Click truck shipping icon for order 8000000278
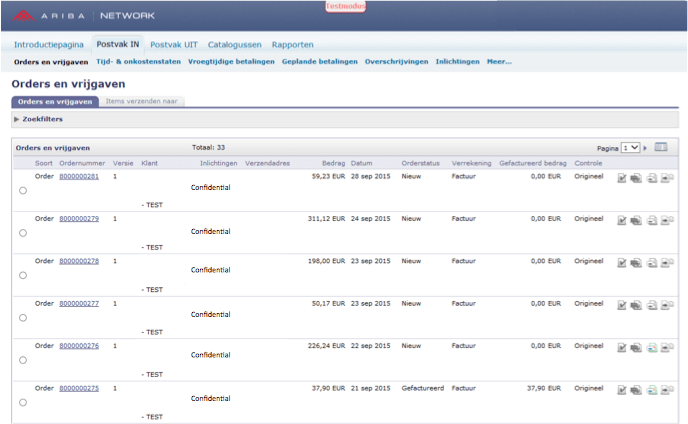 [x=636, y=262]
